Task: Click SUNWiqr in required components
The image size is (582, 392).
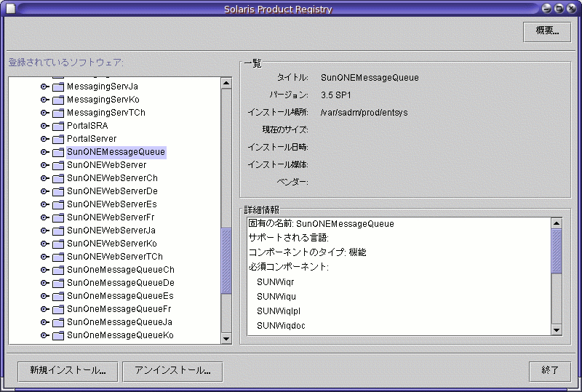Action: click(276, 282)
